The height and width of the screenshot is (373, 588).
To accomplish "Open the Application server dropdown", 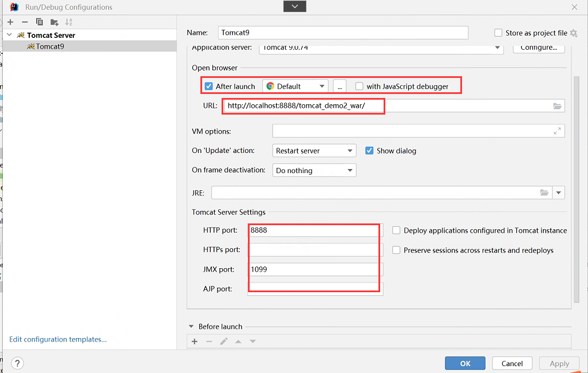I will pyautogui.click(x=381, y=48).
